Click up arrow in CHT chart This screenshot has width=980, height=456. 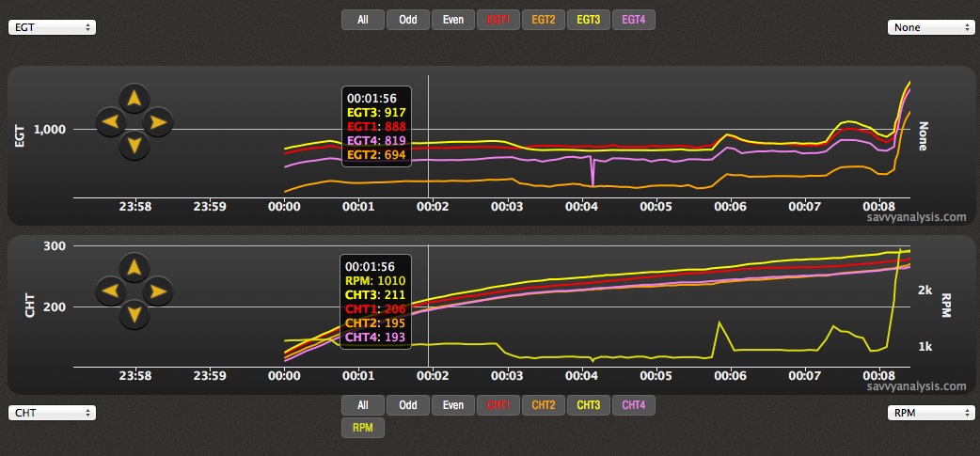pos(134,266)
